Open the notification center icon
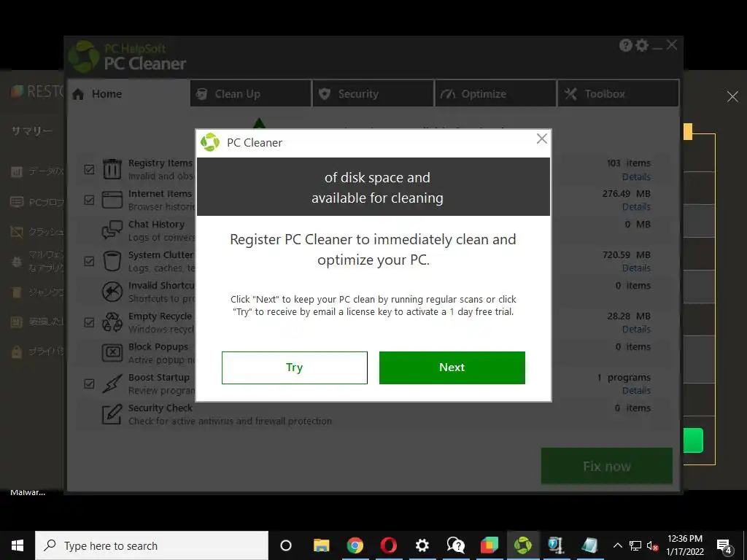 pyautogui.click(x=724, y=546)
